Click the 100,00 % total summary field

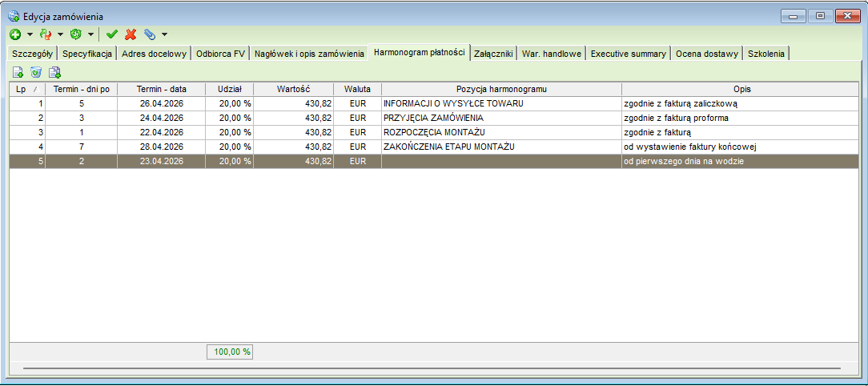coord(230,352)
